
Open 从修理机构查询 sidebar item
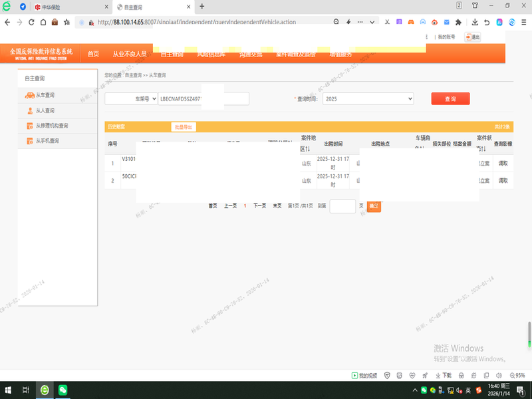pyautogui.click(x=51, y=126)
